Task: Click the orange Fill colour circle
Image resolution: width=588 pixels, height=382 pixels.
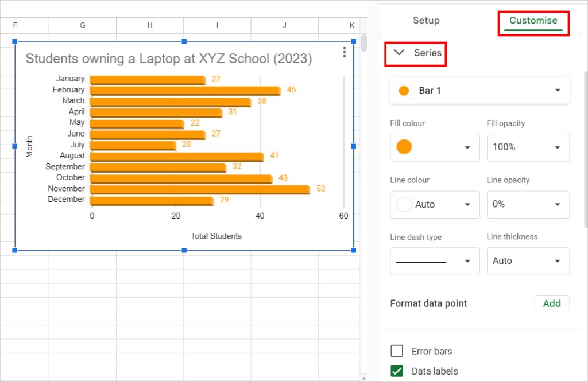Action: pyautogui.click(x=404, y=147)
